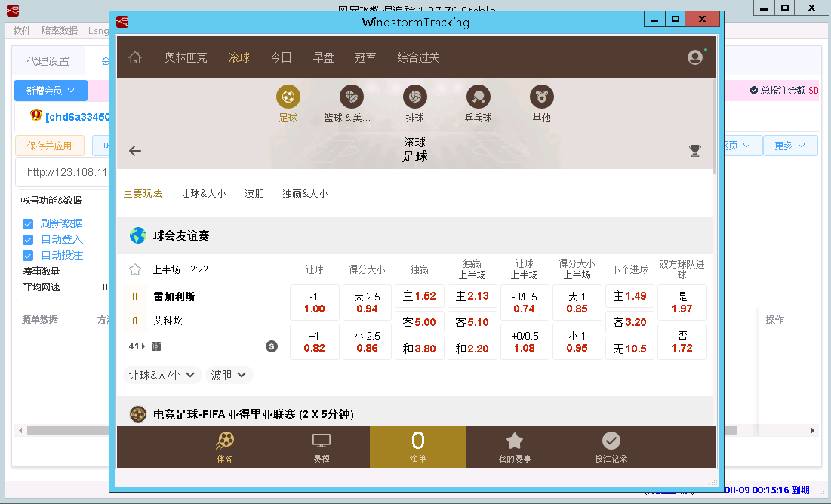Viewport: 831px width, 504px height.
Task: Open the 赔率数据 menu
Action: tap(60, 31)
